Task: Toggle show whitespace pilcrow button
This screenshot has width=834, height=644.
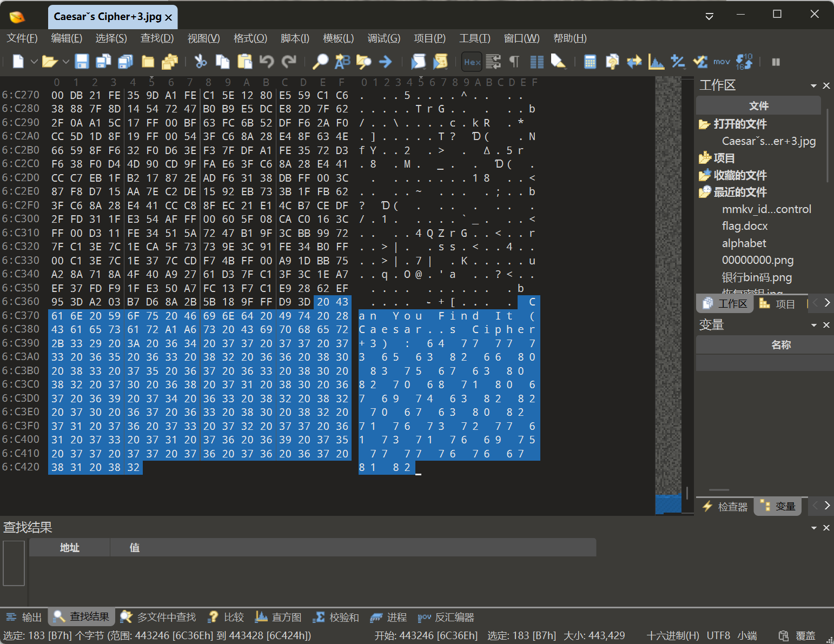Action: pos(514,62)
